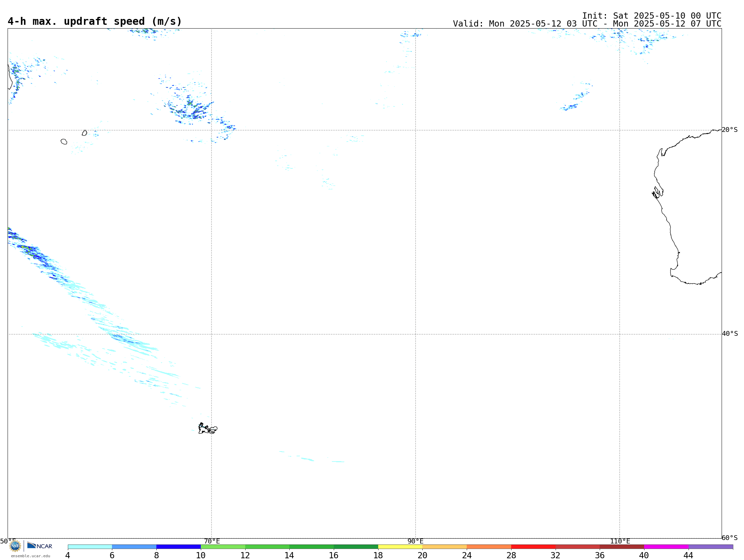Click the colorbar tick label 16
The width and height of the screenshot is (744, 560).
coord(334,555)
